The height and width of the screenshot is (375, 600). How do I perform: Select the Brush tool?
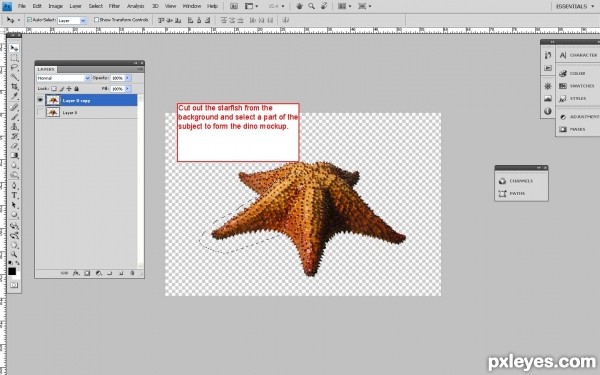tap(14, 117)
